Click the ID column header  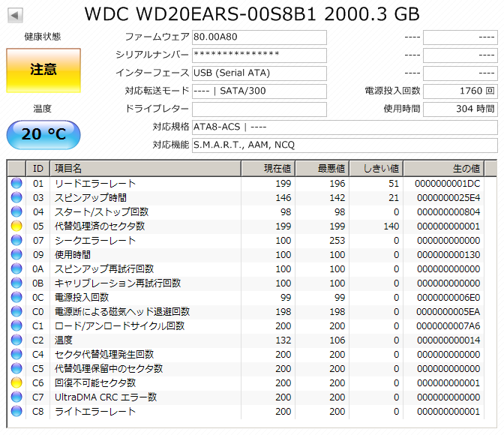pos(38,169)
